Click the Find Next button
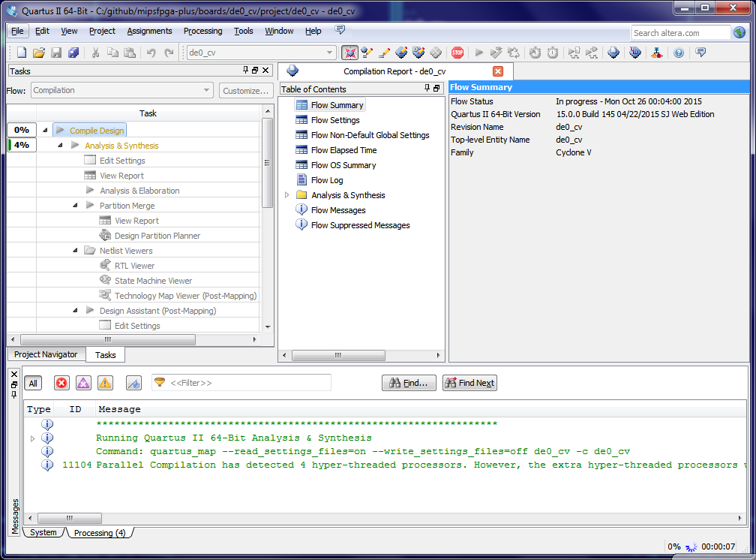This screenshot has width=756, height=560. pos(469,383)
